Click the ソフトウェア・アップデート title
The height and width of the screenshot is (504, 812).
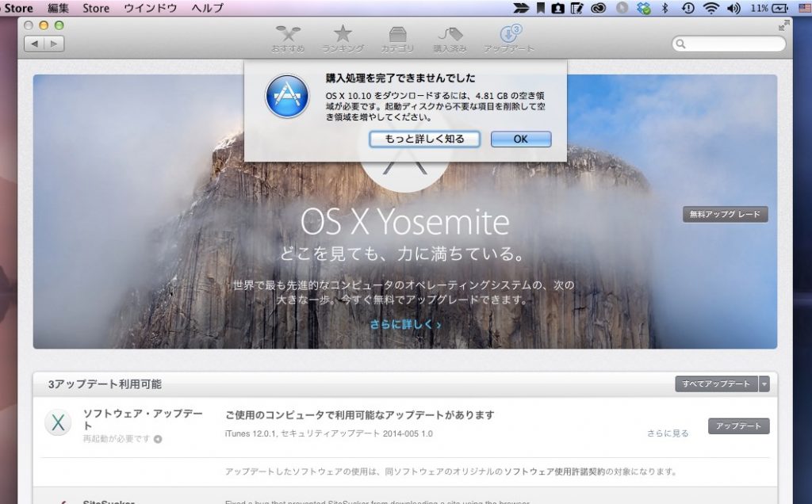(x=143, y=419)
